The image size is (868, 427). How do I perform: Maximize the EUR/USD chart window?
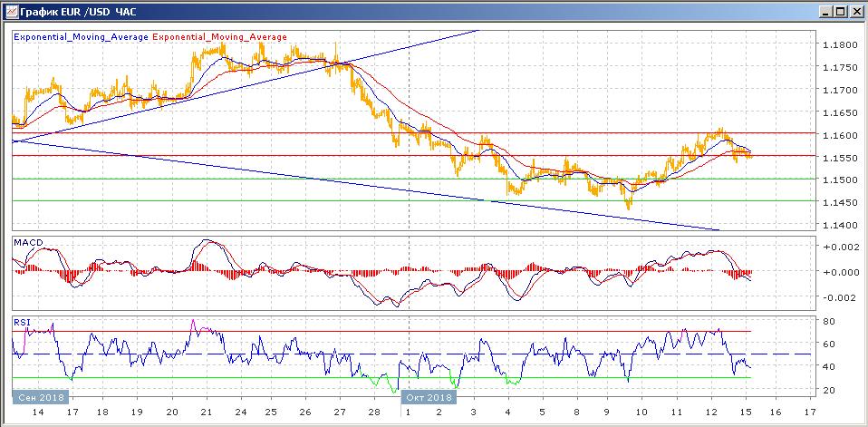840,12
